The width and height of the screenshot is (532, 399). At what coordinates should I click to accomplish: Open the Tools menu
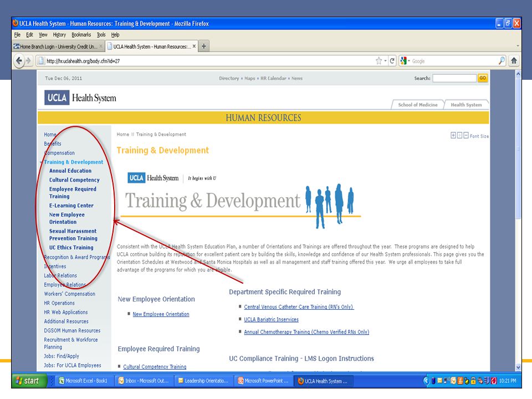click(x=101, y=34)
